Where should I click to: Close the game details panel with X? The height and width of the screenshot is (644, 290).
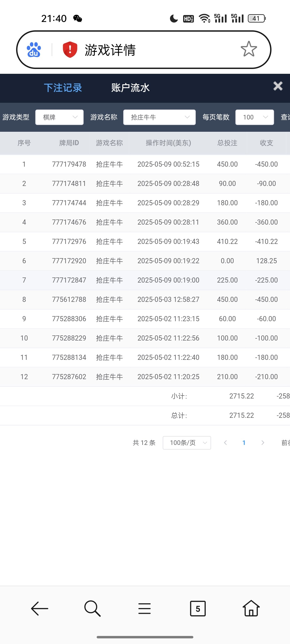278,86
